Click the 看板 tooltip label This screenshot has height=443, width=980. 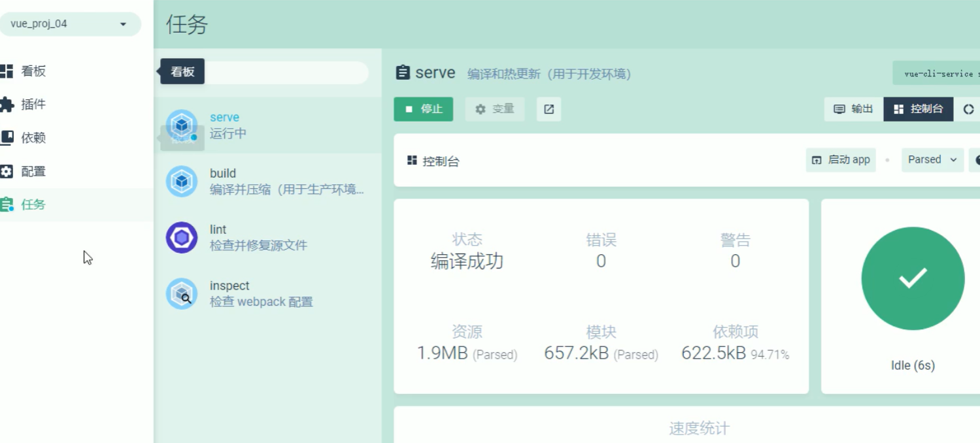point(182,72)
